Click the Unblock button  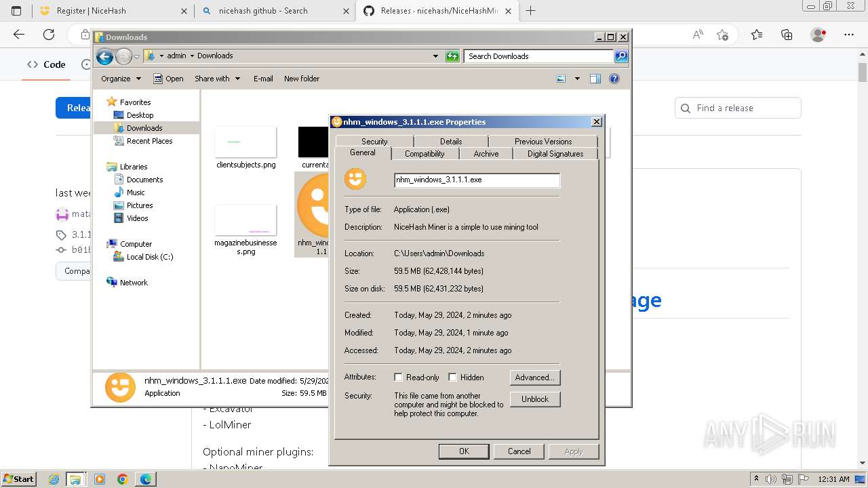click(535, 399)
